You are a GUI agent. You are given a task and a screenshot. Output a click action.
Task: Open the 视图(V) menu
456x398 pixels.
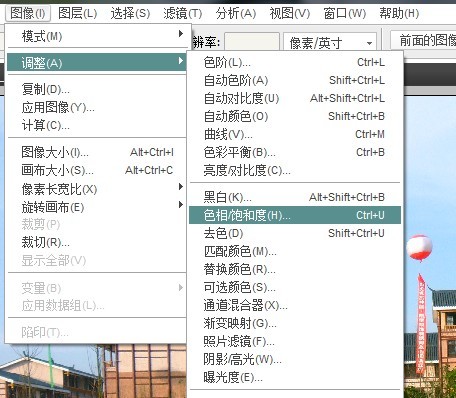tap(289, 13)
